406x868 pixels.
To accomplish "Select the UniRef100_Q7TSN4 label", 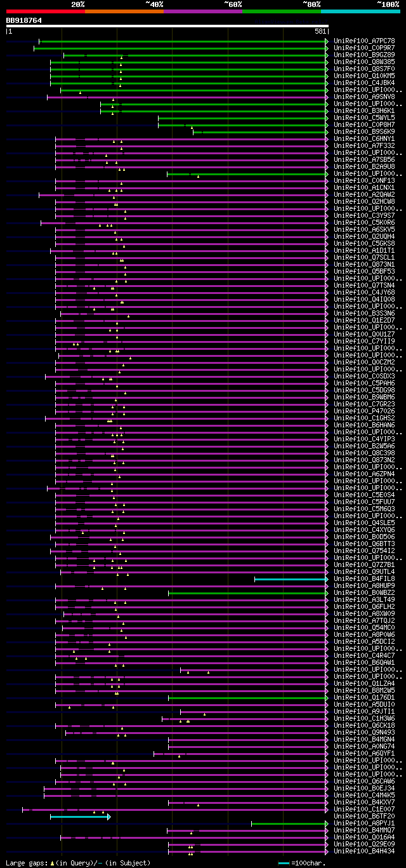I will click(364, 285).
